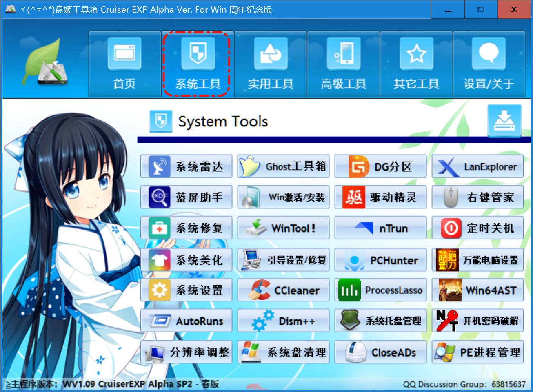Open Dism++ blue gears icon
Image resolution: width=533 pixels, height=392 pixels.
[263, 321]
